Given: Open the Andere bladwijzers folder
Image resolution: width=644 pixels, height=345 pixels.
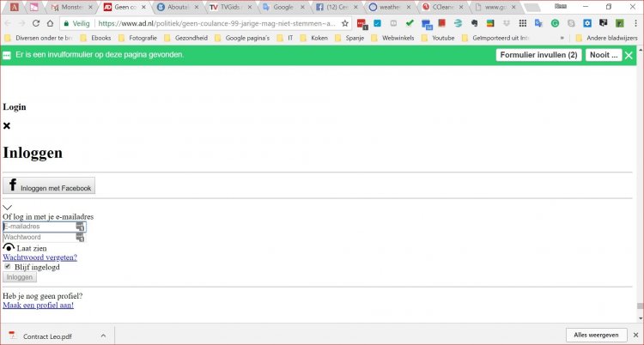Looking at the screenshot, I should point(607,38).
